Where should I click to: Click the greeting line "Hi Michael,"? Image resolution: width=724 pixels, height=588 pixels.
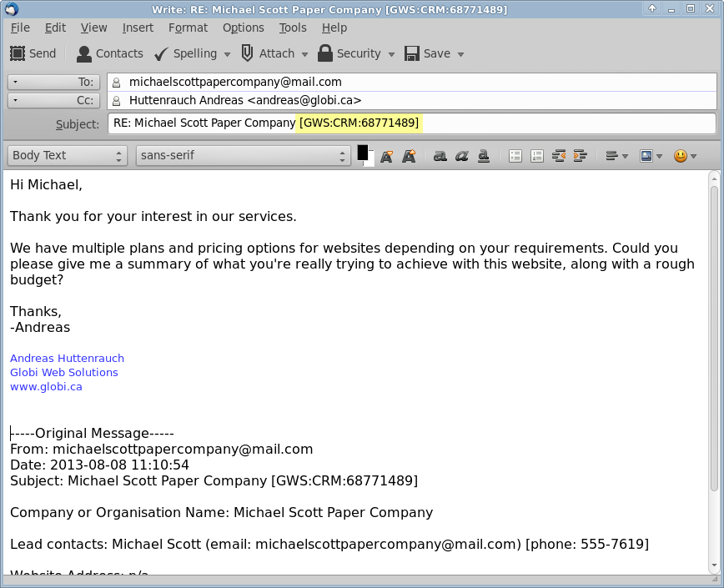[x=46, y=185]
